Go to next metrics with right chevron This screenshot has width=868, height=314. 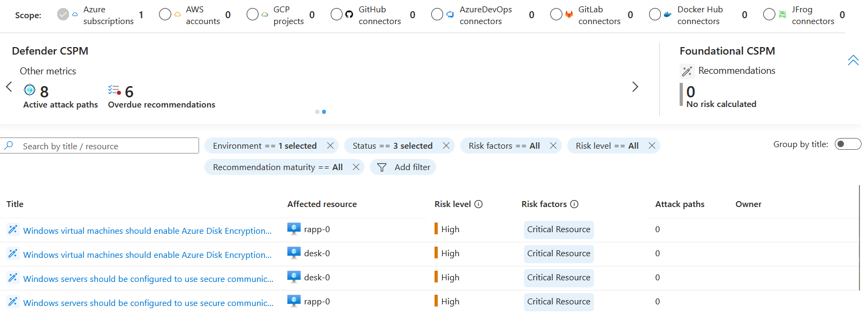pyautogui.click(x=635, y=87)
